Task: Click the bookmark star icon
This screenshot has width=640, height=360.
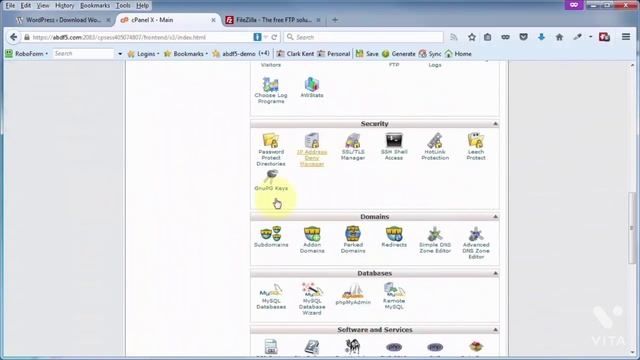Action: (x=472, y=37)
